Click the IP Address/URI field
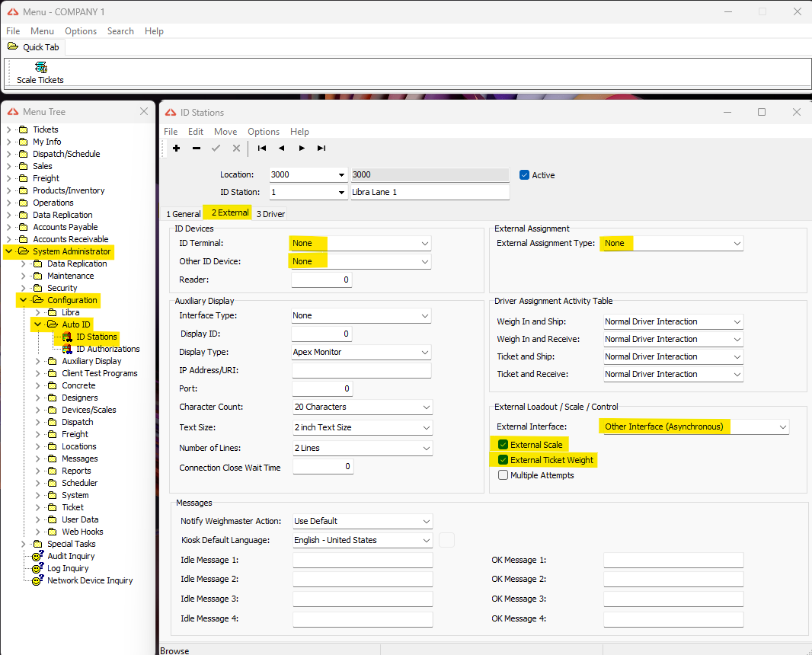The image size is (812, 655). pos(362,371)
